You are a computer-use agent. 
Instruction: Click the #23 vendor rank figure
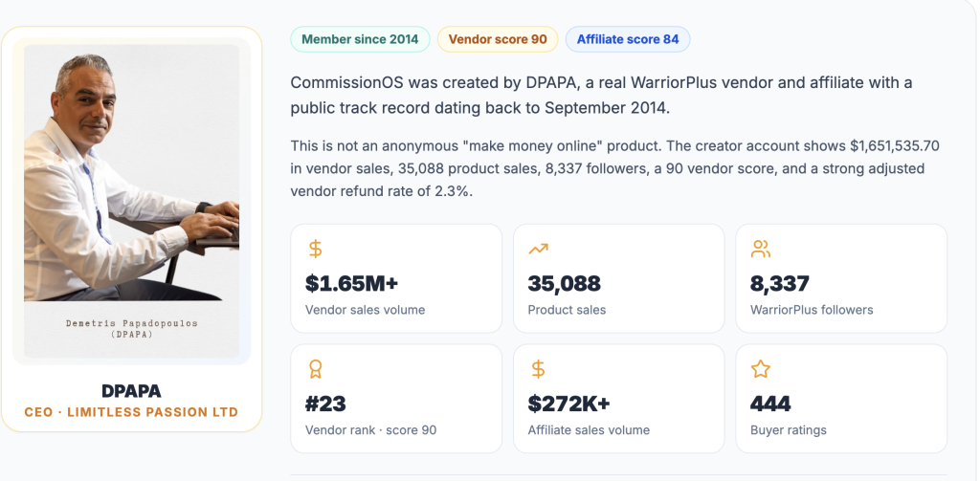click(x=325, y=404)
